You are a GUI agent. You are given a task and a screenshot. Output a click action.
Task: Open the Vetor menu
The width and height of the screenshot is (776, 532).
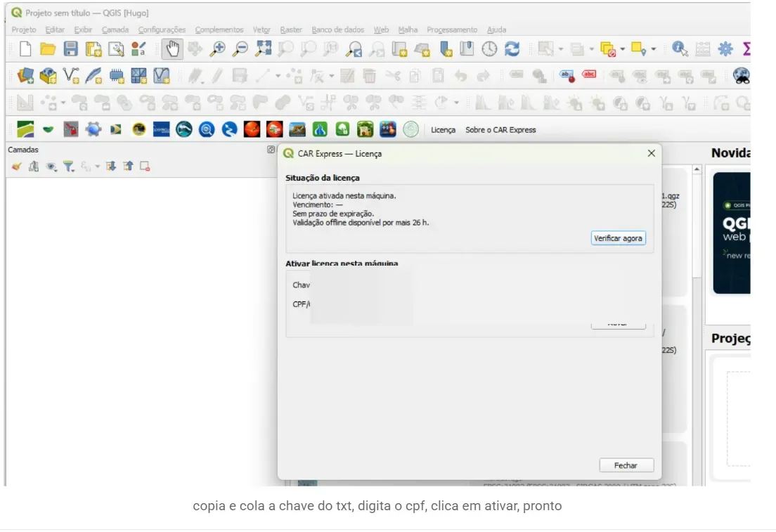point(261,30)
